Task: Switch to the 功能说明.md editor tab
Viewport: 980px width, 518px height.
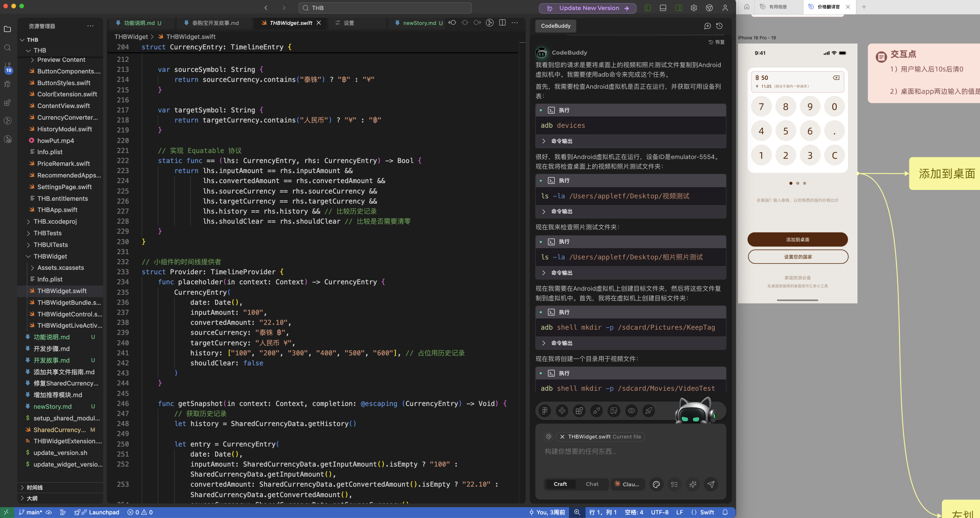Action: [139, 23]
